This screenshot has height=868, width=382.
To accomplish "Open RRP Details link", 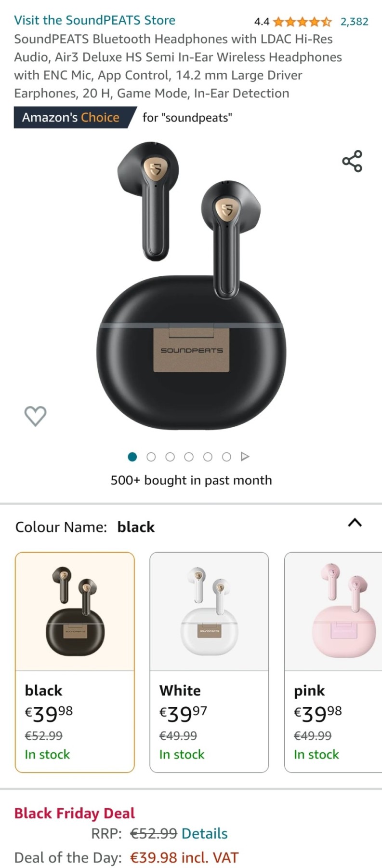I will 205,833.
